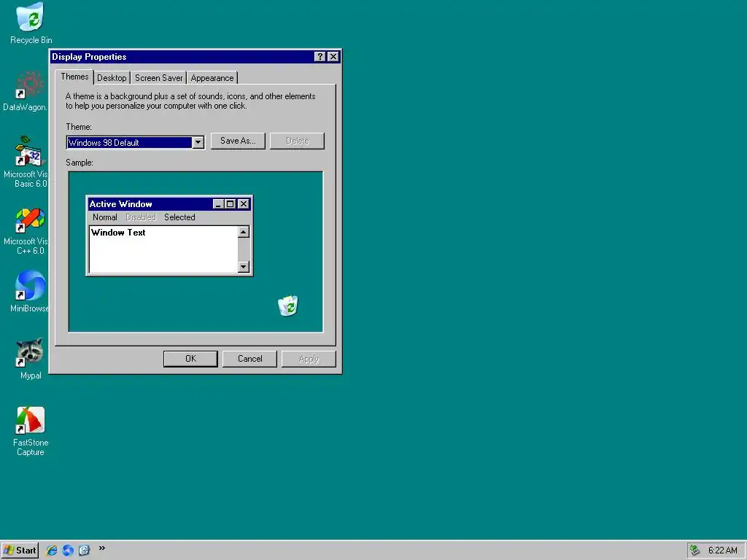The height and width of the screenshot is (560, 747).
Task: Open the Appearance tab
Action: (x=212, y=78)
